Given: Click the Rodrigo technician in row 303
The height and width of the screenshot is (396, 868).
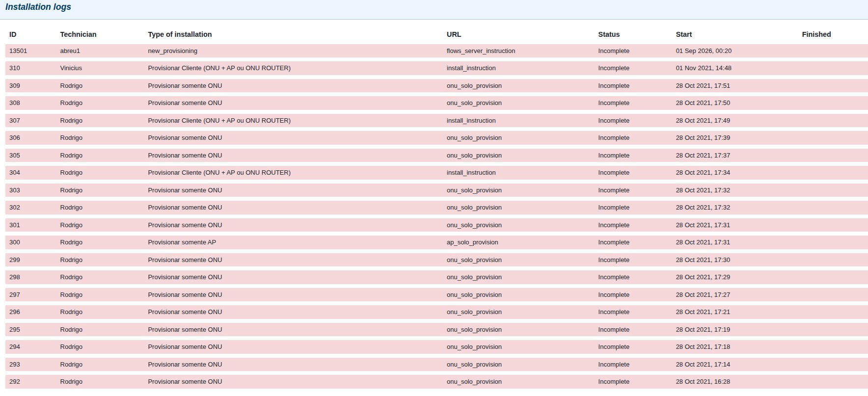Looking at the screenshot, I should pos(71,190).
